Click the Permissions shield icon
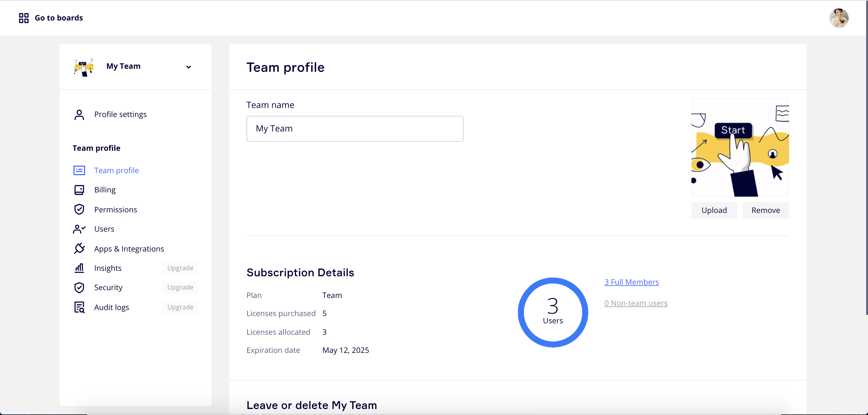 point(79,209)
